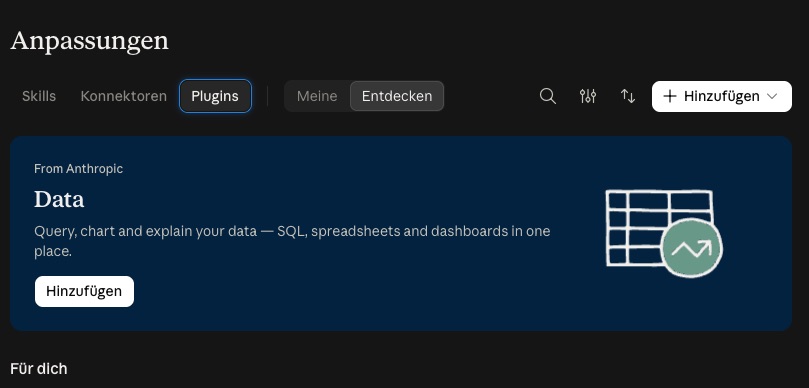The image size is (809, 388).
Task: Switch to the Skills tab
Action: (39, 96)
